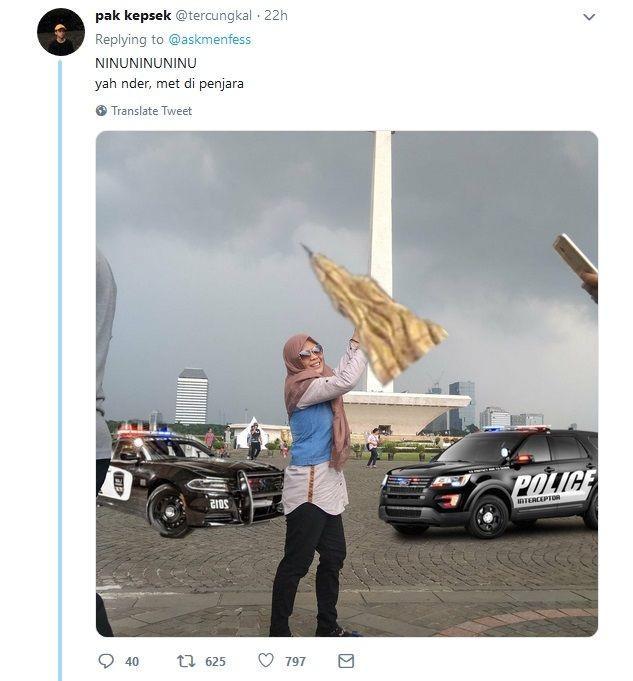Click the 'Replying to' label text
Image resolution: width=633 pixels, height=681 pixels.
[x=129, y=40]
